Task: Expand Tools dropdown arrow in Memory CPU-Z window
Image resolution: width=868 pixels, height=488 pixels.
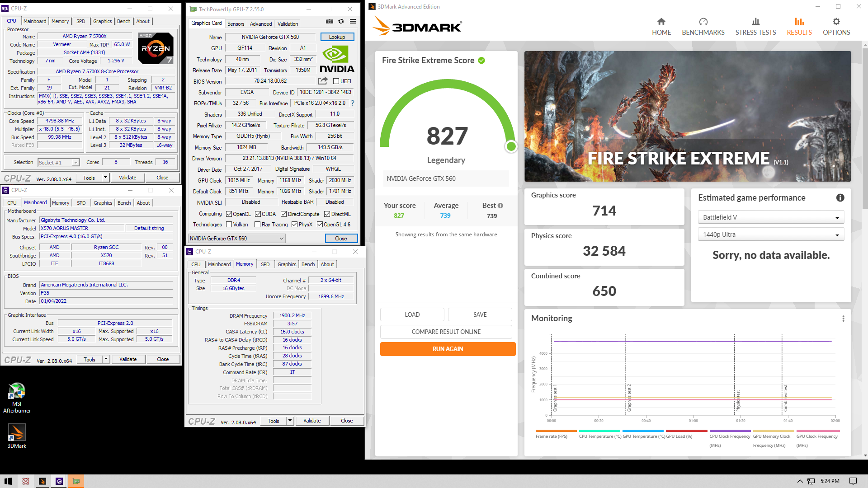Action: pos(290,421)
